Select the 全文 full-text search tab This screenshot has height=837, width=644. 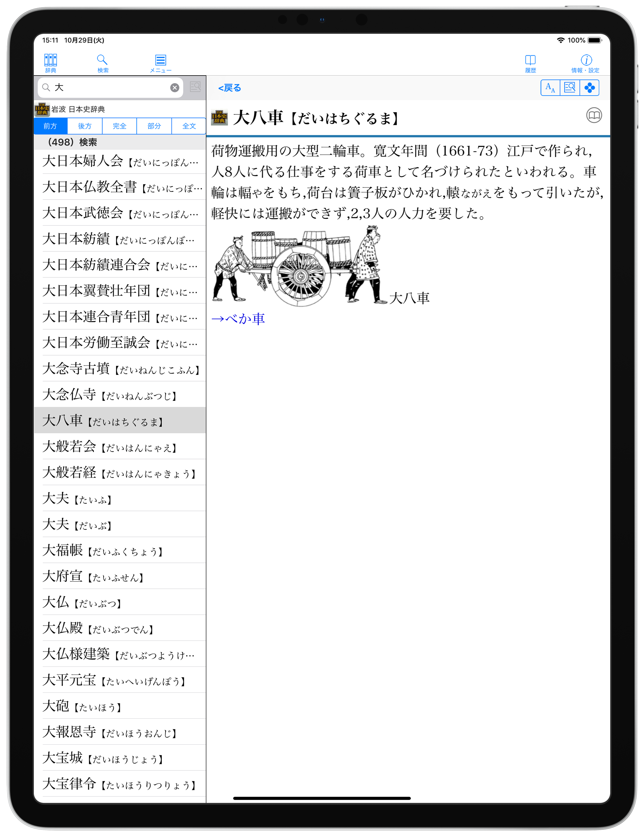(x=189, y=126)
